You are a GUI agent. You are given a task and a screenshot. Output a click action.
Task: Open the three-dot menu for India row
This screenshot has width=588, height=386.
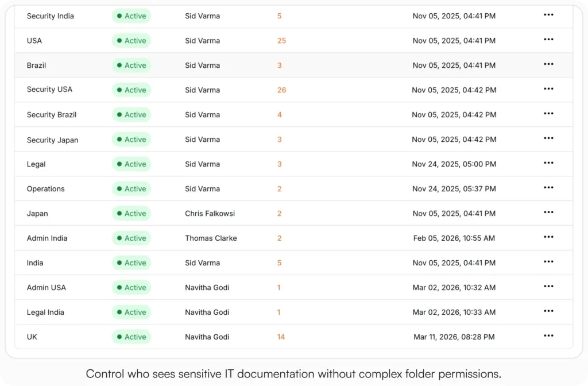pyautogui.click(x=548, y=262)
